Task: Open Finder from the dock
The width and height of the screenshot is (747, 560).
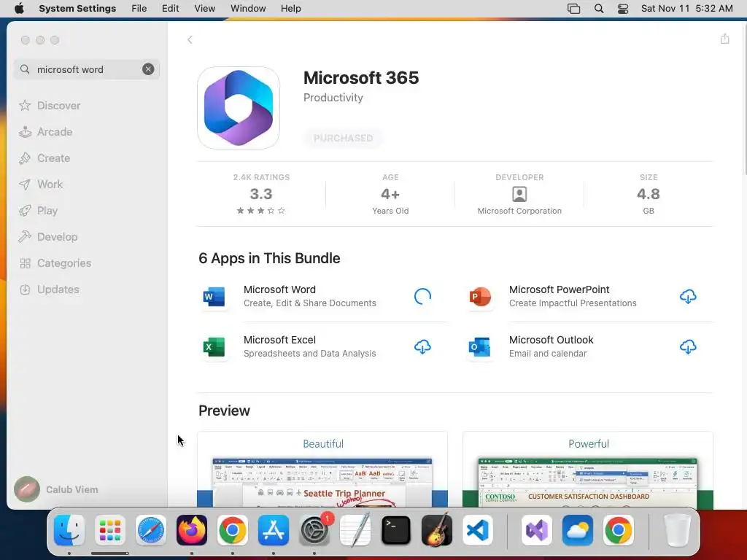Action: (x=69, y=530)
